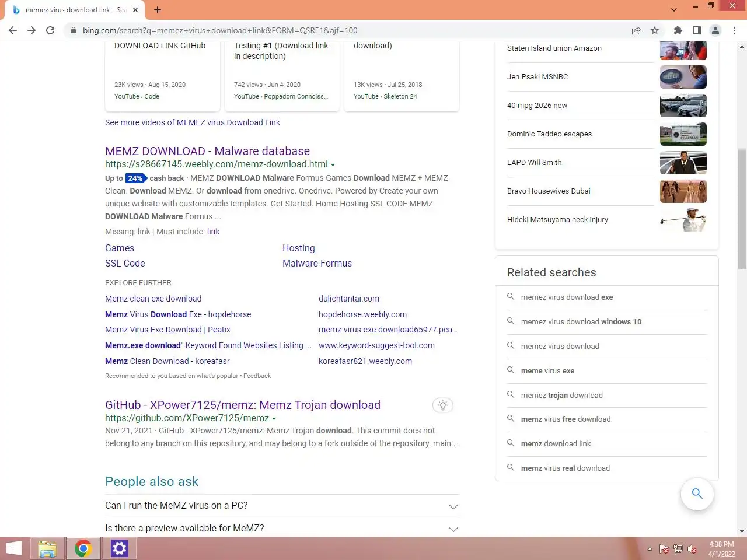Click the Feedback link under Explore Further

[257, 376]
